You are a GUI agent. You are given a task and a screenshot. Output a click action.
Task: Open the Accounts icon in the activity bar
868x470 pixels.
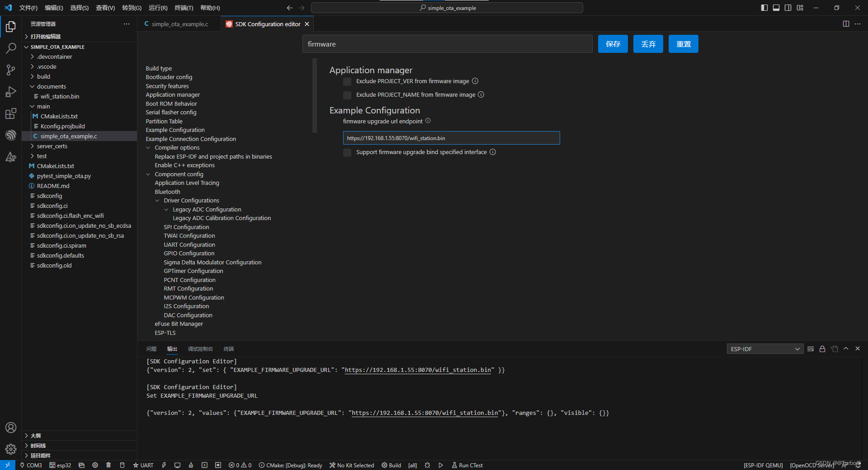coord(11,428)
